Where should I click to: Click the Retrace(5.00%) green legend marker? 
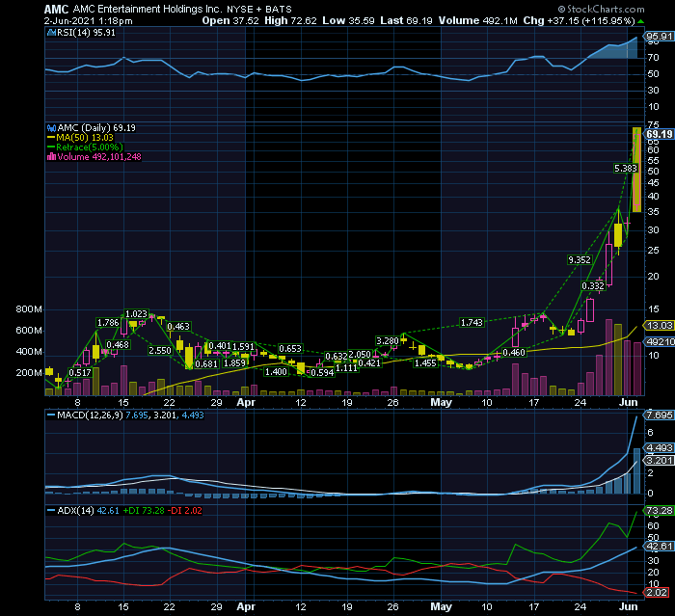tap(51, 147)
